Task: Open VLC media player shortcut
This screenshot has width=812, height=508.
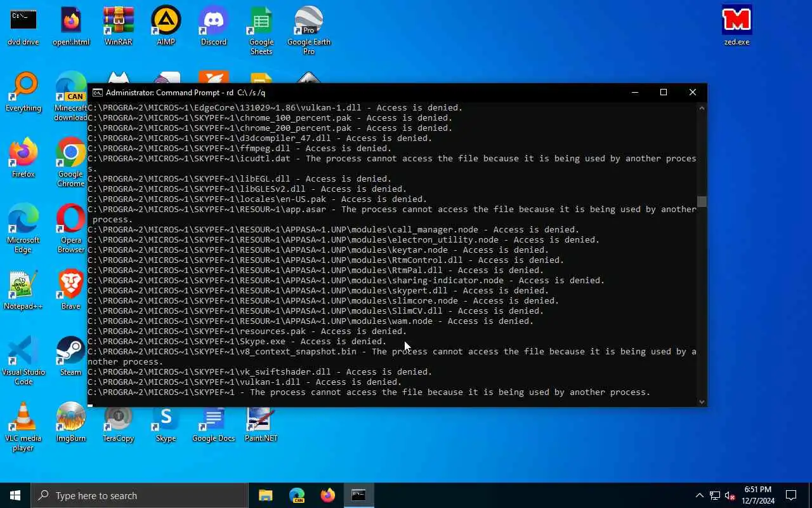Action: (x=23, y=427)
